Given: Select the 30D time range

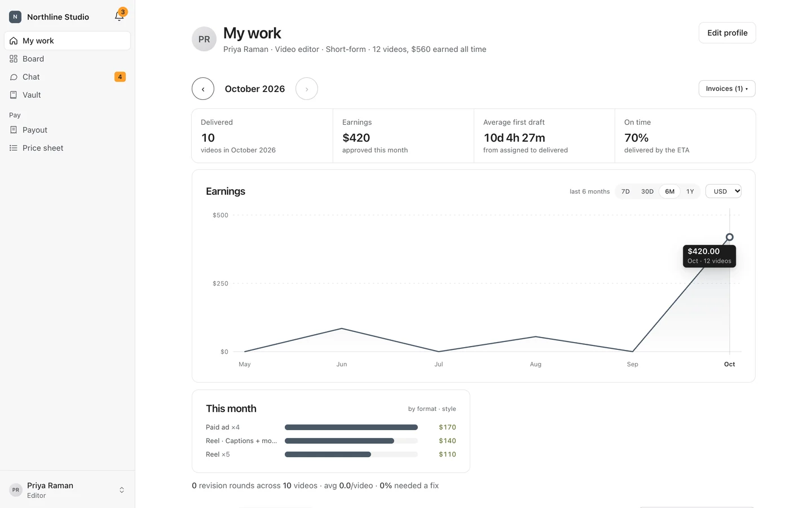Looking at the screenshot, I should 647,191.
